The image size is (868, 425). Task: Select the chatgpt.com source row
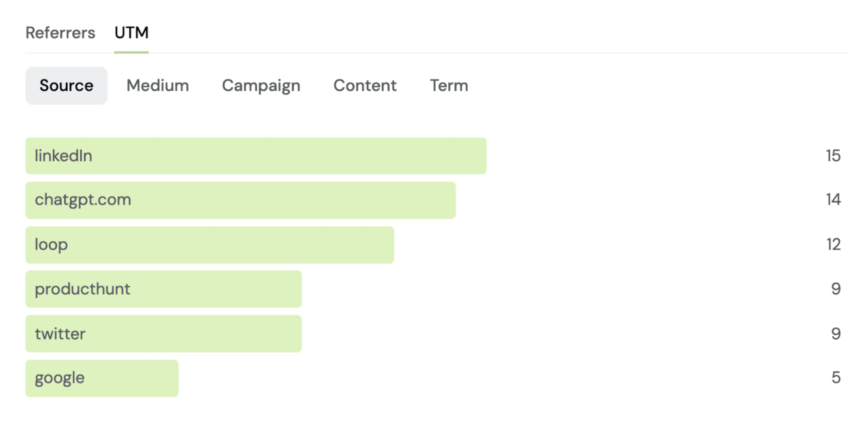[x=241, y=200]
